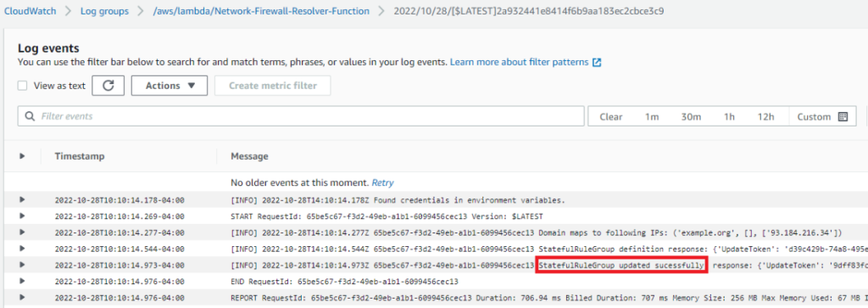
Task: Click Retry to load older events
Action: [382, 182]
